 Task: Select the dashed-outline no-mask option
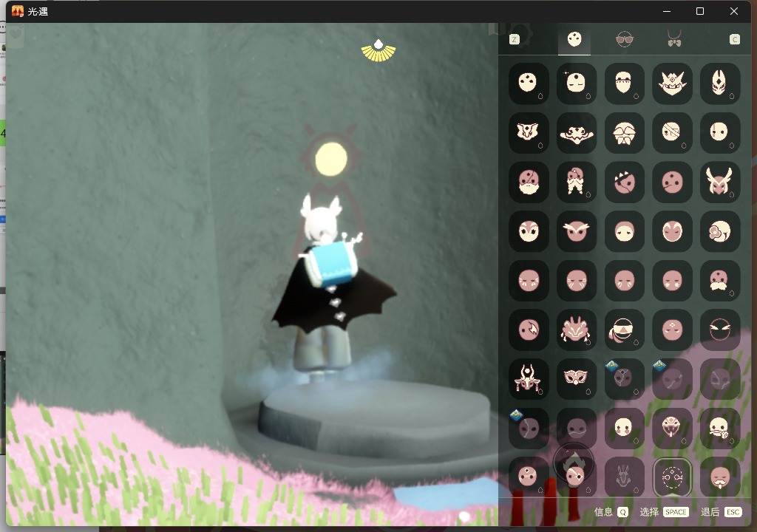pos(671,477)
